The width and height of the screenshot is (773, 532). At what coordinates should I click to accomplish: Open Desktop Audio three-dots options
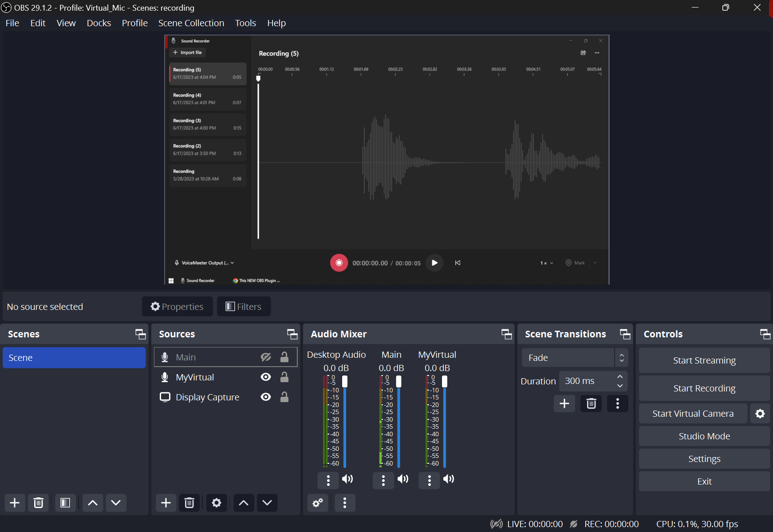tap(328, 480)
